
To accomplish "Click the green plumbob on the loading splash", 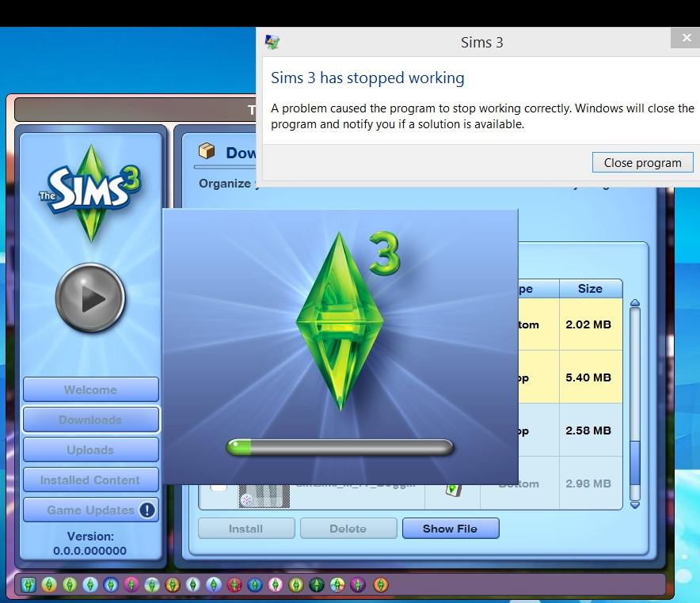I will pos(340,320).
